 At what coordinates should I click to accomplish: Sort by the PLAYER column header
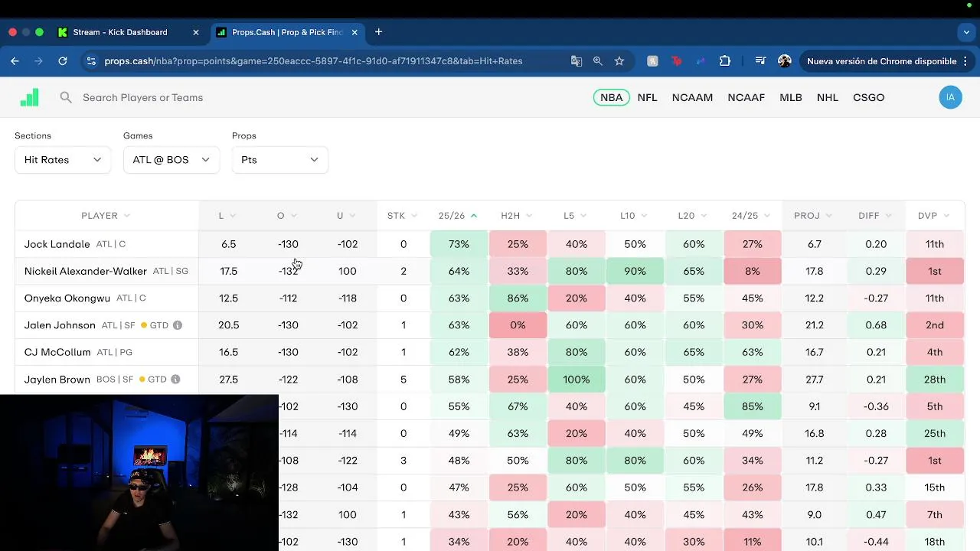click(106, 216)
